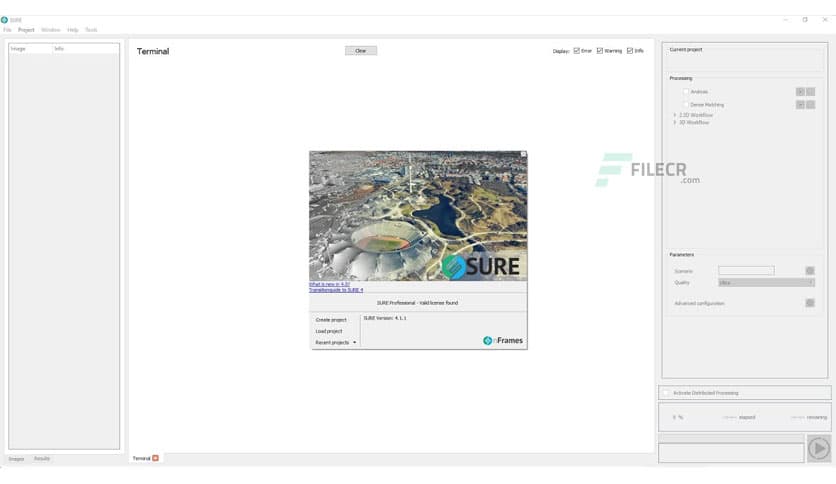Expand the 2.5D Workflow tree node
The width and height of the screenshot is (836, 484).
[x=674, y=115]
